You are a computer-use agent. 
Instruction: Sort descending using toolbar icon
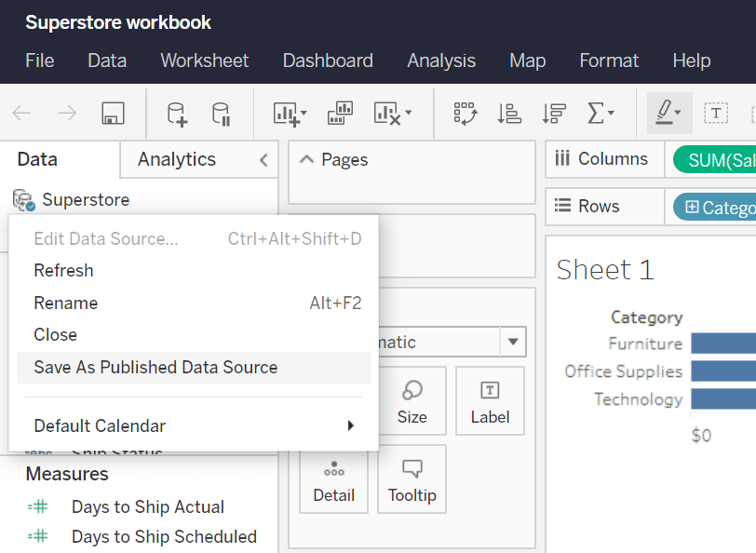pyautogui.click(x=554, y=114)
